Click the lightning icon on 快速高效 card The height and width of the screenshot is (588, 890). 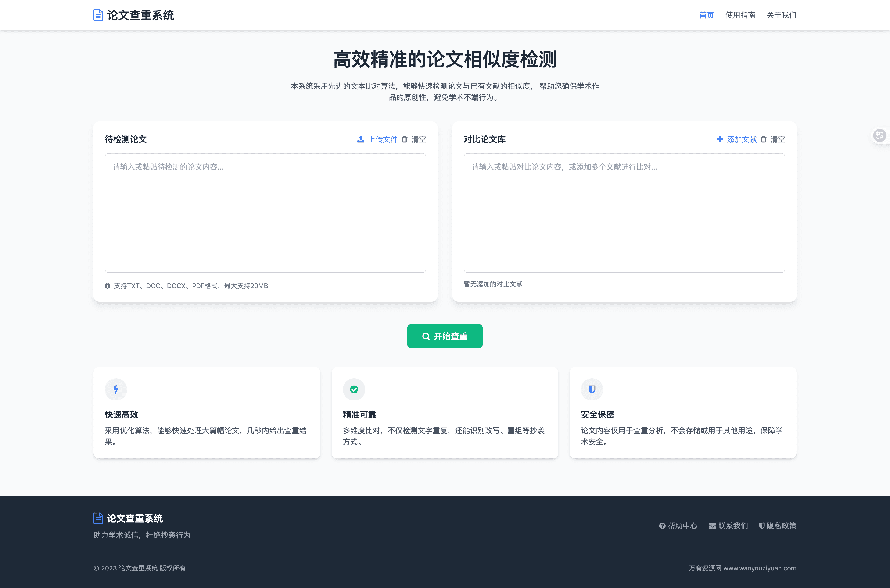pyautogui.click(x=115, y=389)
